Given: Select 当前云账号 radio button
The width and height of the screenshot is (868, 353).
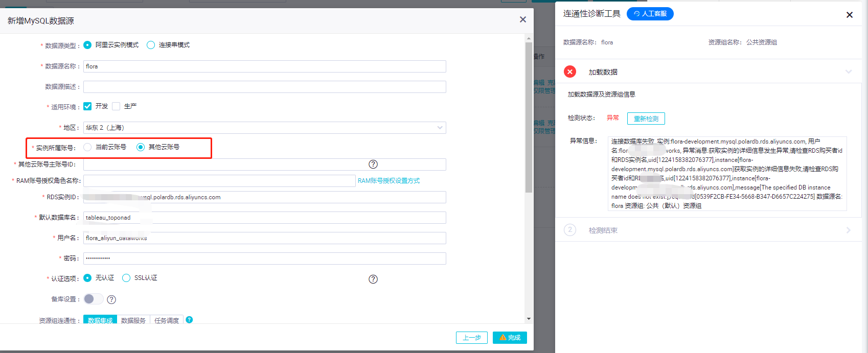Looking at the screenshot, I should [87, 147].
